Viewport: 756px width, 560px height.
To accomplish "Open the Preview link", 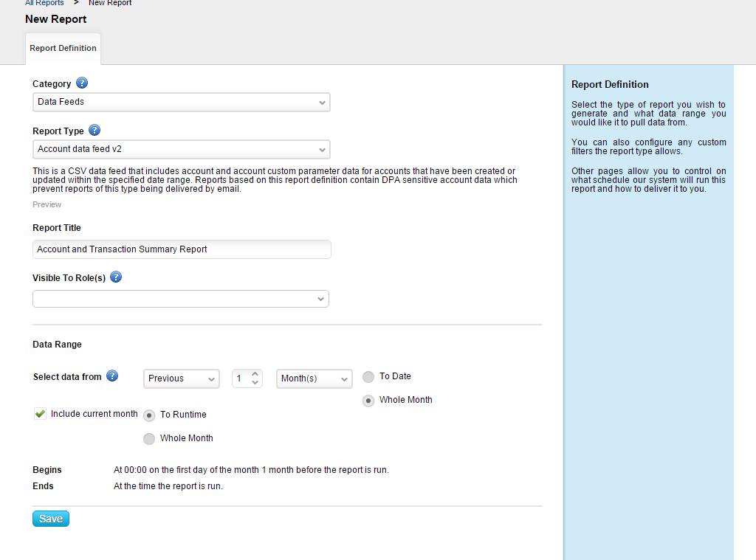I will pos(47,204).
